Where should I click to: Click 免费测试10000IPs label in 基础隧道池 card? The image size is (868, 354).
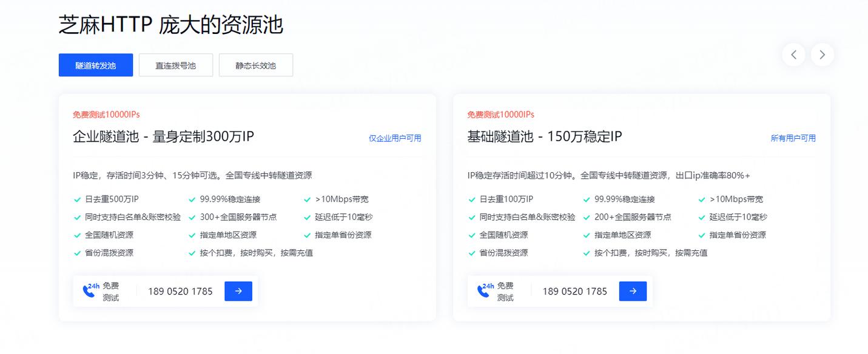pos(500,115)
